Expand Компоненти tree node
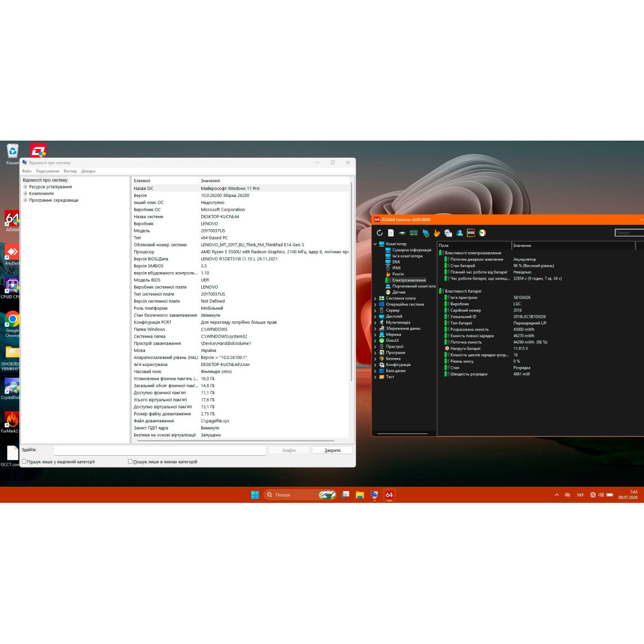The width and height of the screenshot is (644, 644). [x=25, y=193]
